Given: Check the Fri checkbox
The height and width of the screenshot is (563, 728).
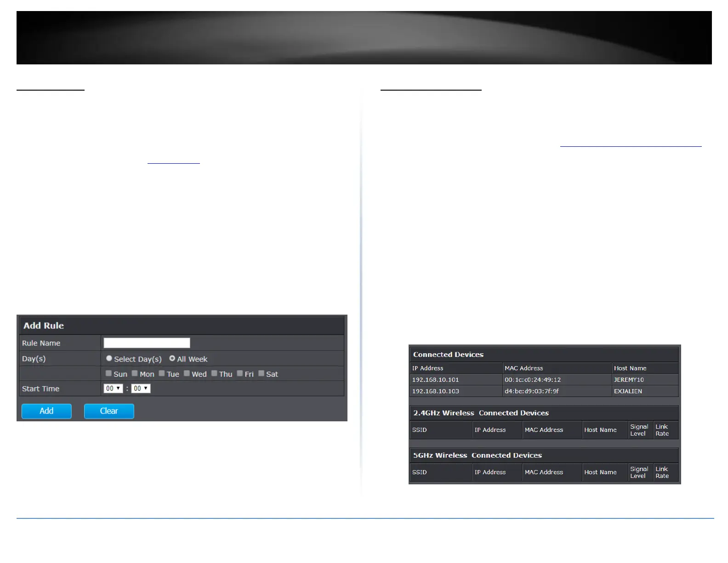Looking at the screenshot, I should pyautogui.click(x=240, y=373).
